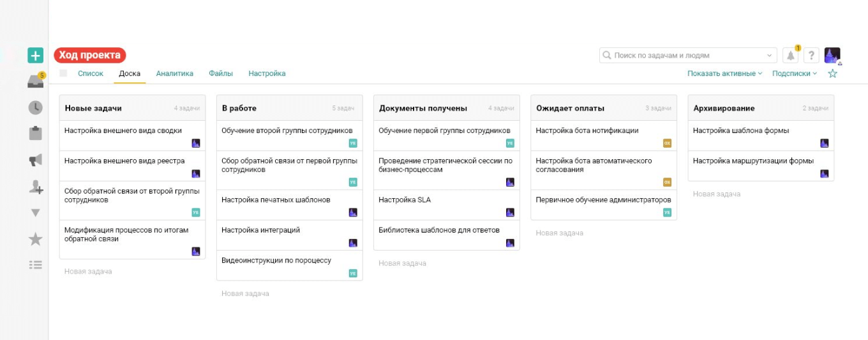Open the Настройка tab
The height and width of the screenshot is (340, 868).
tap(267, 73)
